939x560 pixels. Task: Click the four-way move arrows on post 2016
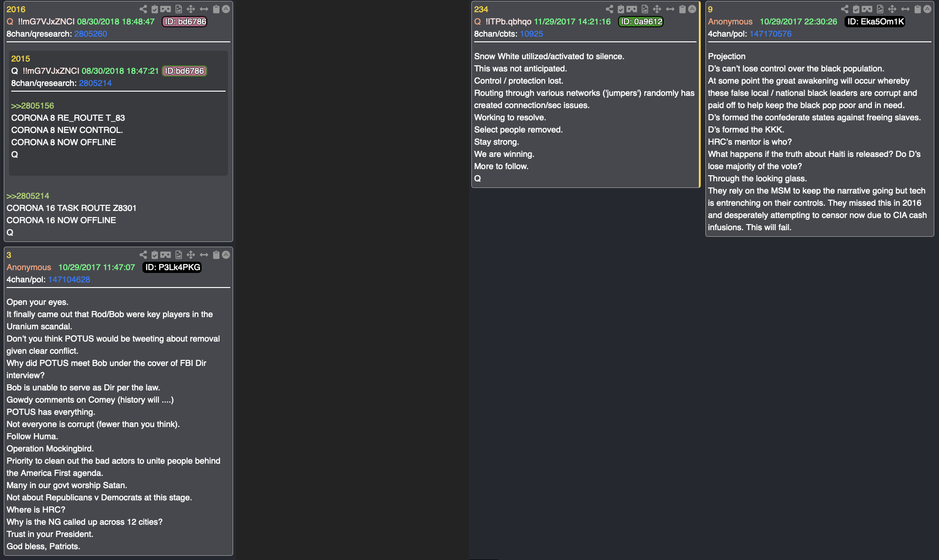coord(191,9)
